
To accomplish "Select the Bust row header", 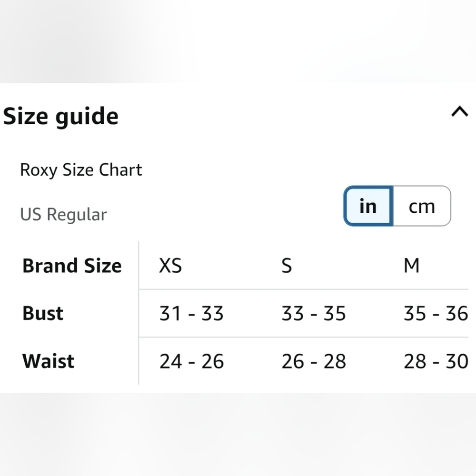I will tap(43, 313).
